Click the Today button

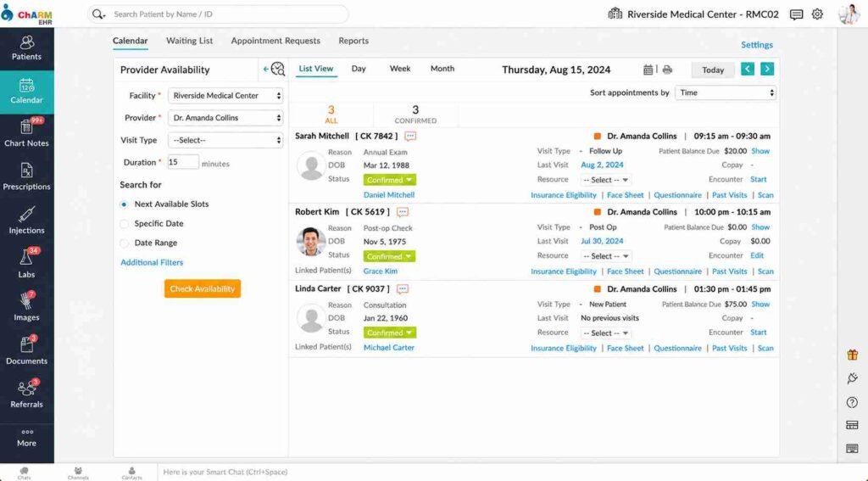click(x=713, y=70)
